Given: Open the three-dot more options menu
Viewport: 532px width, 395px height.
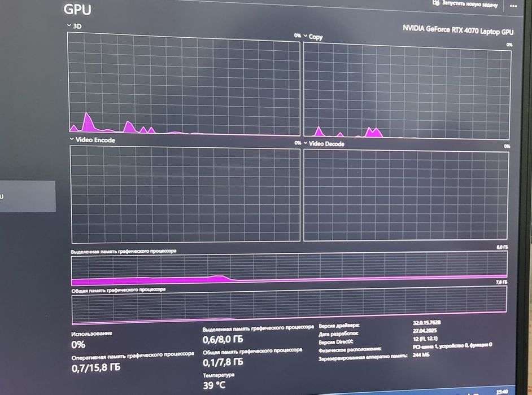Looking at the screenshot, I should coord(513,6).
